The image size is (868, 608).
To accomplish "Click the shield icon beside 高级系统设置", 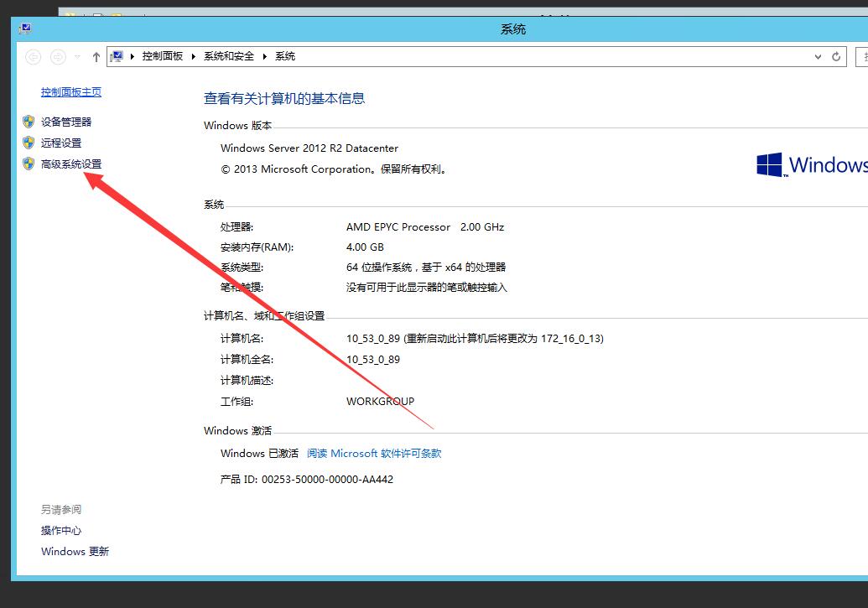I will pyautogui.click(x=29, y=164).
